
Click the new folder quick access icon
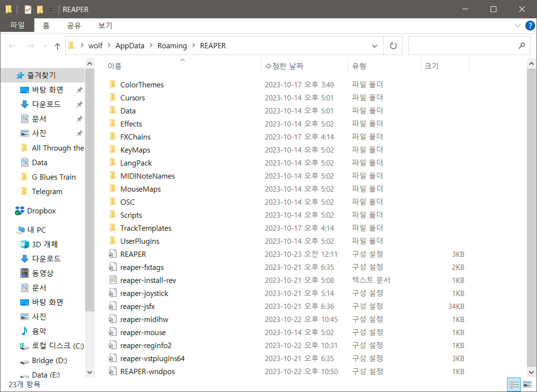(x=40, y=9)
